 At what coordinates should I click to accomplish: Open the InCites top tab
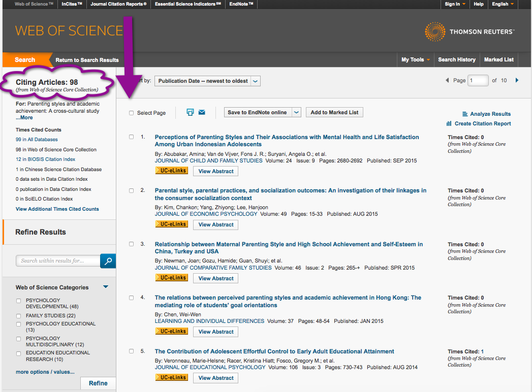click(72, 4)
